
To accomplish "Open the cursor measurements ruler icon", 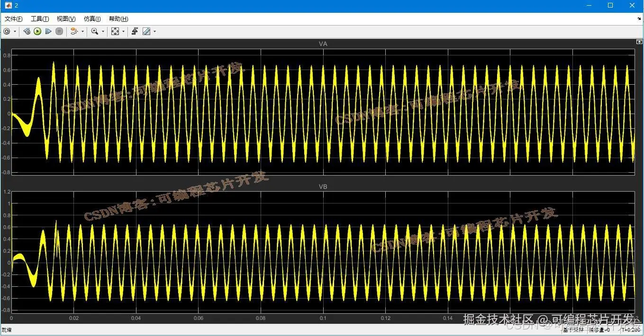I will click(x=146, y=31).
